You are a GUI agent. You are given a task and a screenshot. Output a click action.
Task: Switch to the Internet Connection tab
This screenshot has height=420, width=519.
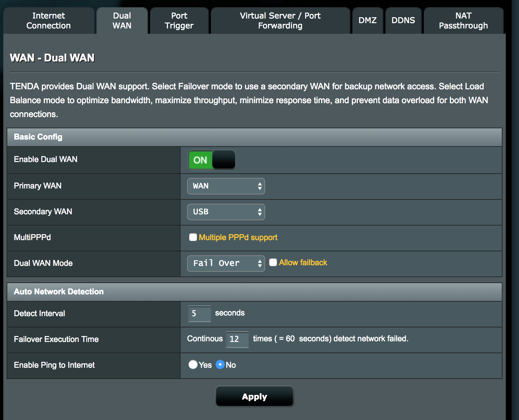49,21
